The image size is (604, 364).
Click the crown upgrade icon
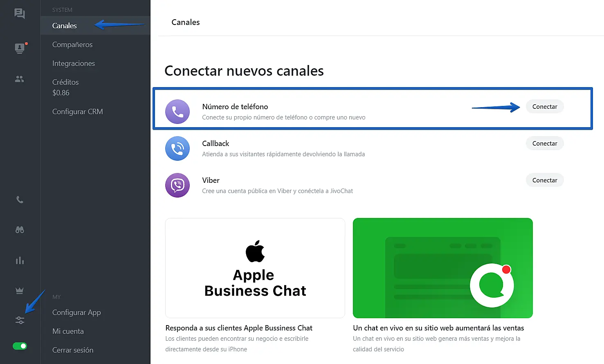click(x=20, y=290)
